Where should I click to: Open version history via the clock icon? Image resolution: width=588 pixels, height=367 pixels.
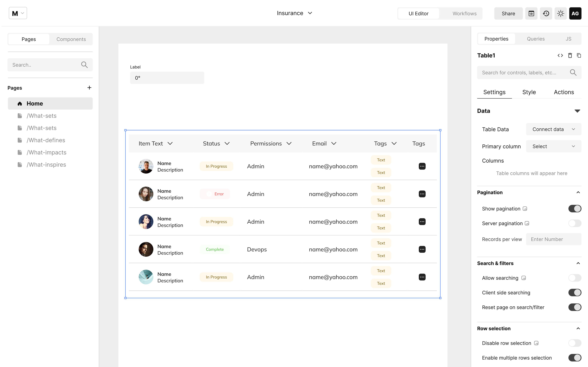[x=546, y=13]
